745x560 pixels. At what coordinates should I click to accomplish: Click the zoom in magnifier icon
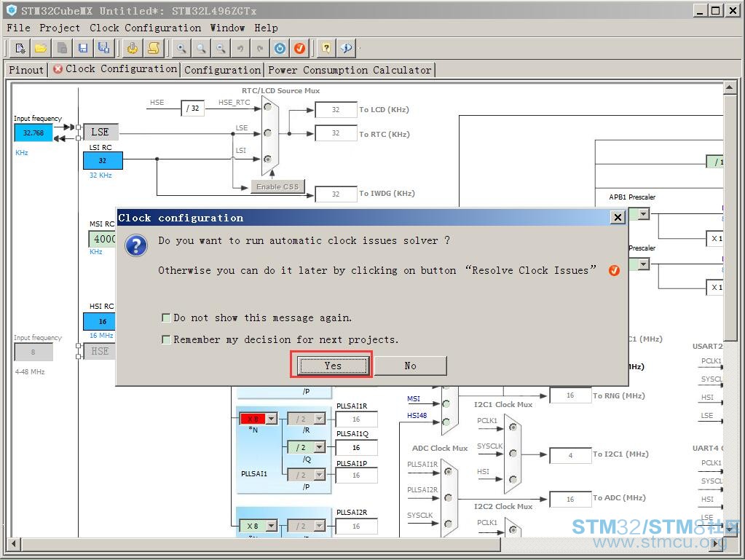(x=181, y=48)
